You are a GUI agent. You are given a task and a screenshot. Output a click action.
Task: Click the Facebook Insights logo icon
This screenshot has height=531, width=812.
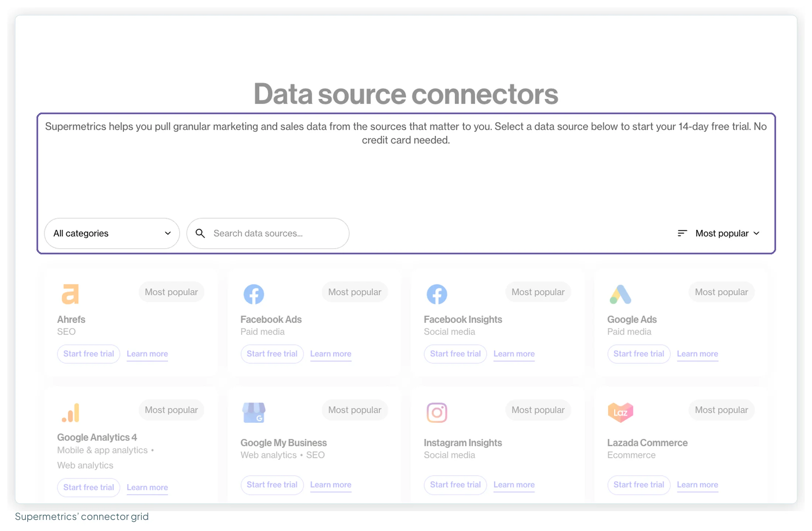tap(437, 294)
